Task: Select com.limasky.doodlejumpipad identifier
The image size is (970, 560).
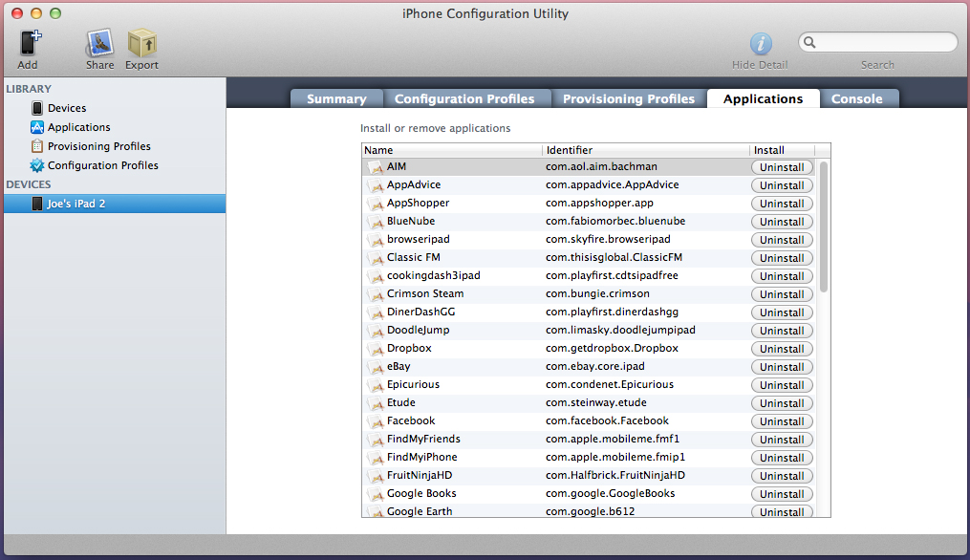Action: pyautogui.click(x=620, y=330)
